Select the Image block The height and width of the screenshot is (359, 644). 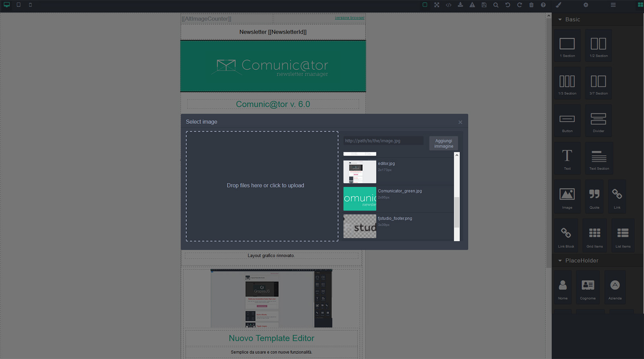click(x=567, y=197)
